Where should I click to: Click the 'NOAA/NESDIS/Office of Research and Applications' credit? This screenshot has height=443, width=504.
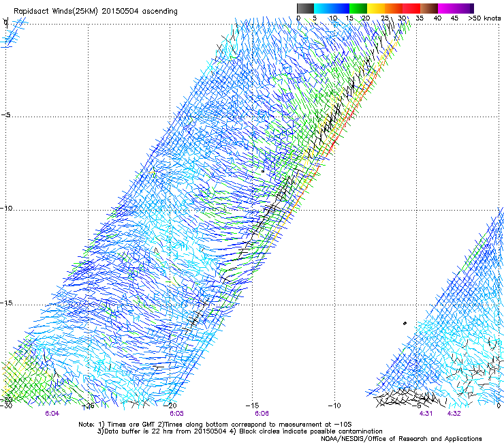coord(401,439)
